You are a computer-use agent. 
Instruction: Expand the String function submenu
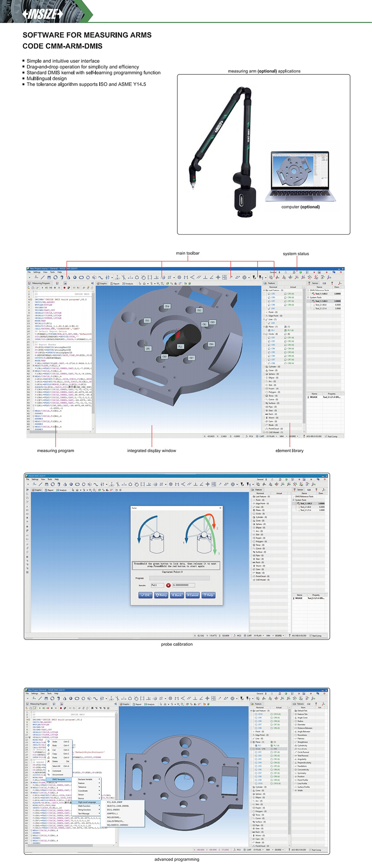coord(84,810)
